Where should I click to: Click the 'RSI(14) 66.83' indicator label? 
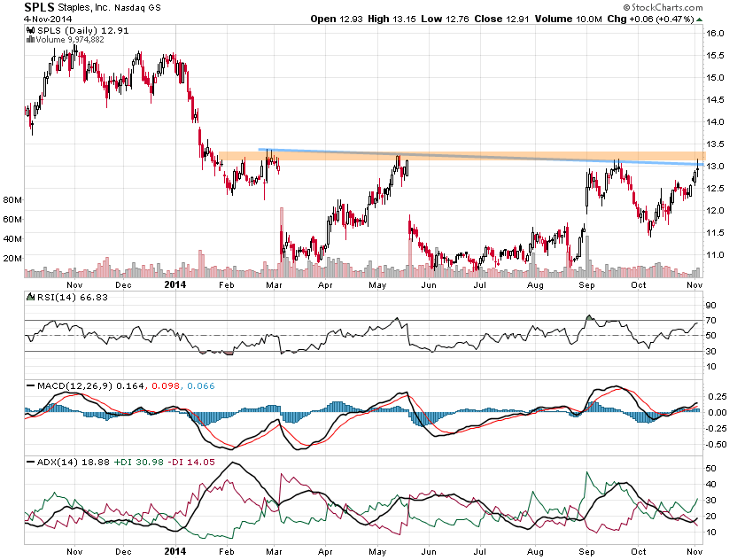pyautogui.click(x=73, y=297)
